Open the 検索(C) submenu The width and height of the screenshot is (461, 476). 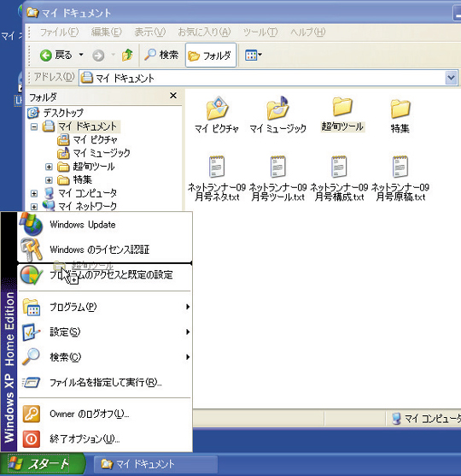point(105,357)
